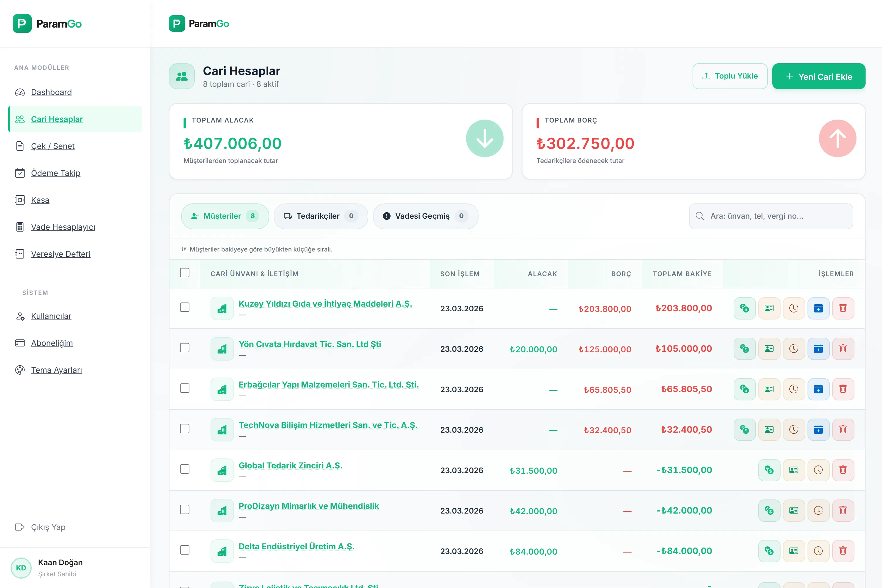882x588 pixels.
Task: Tick checkbox next to ProDizayn Mimarlık
Action: coord(184,510)
